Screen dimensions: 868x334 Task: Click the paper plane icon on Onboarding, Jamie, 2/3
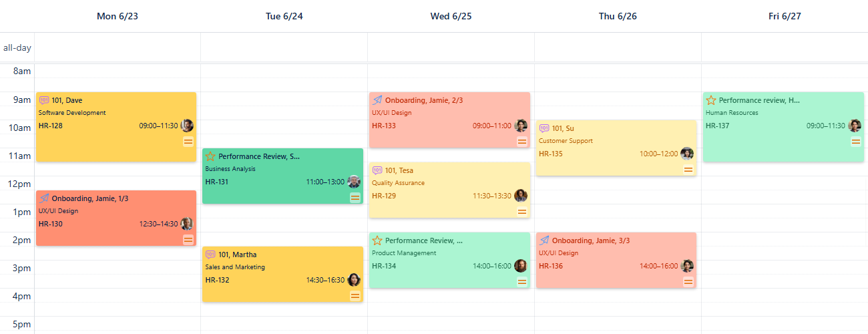[377, 100]
